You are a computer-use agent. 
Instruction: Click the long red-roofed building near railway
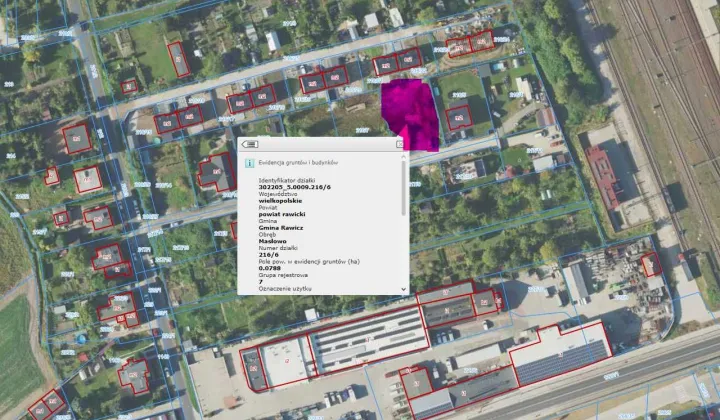click(603, 176)
